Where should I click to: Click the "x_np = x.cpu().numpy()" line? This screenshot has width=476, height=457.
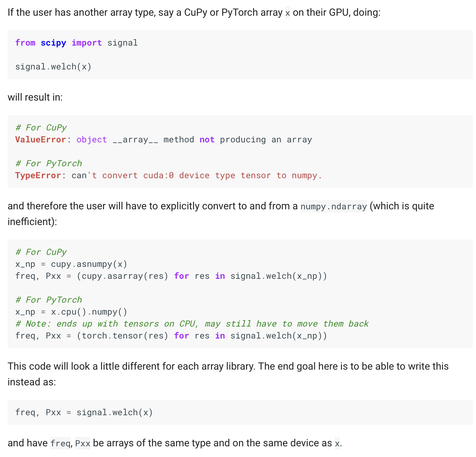coord(71,312)
